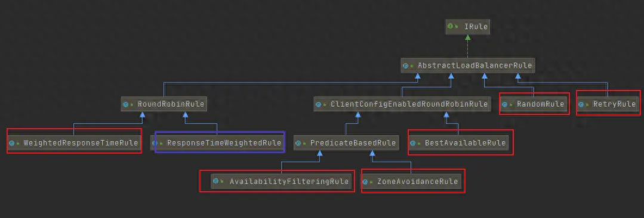The height and width of the screenshot is (218, 644).
Task: Select the ZoneAvoidanceRule node label
Action: 418,182
